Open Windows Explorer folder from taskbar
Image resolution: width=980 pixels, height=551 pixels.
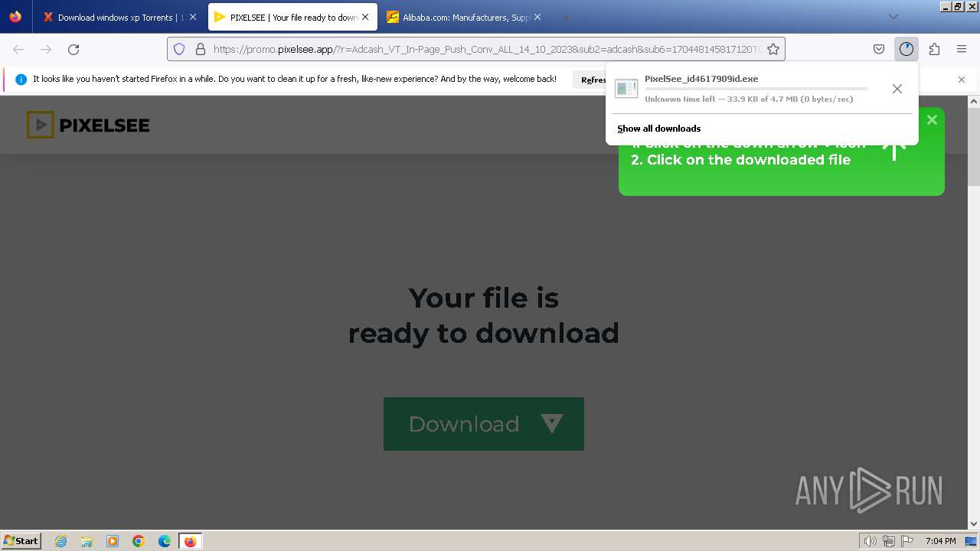[87, 541]
